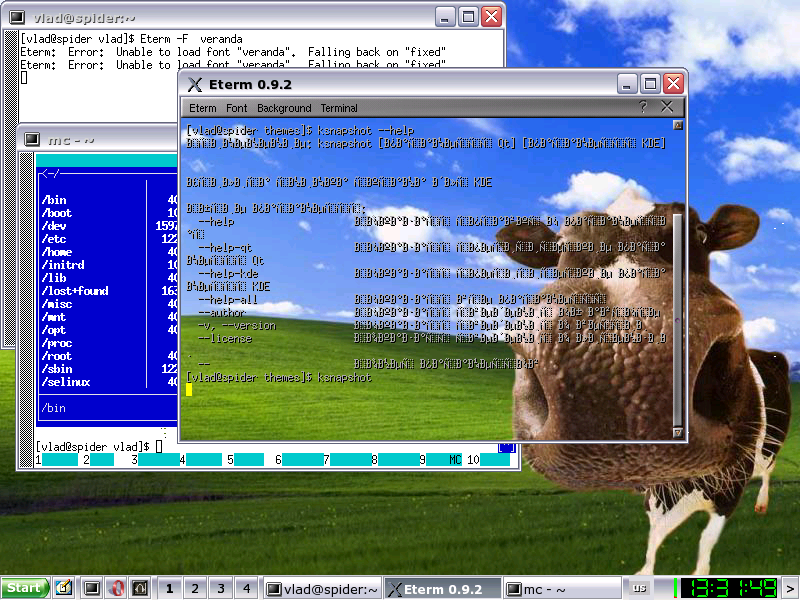Screen dimensions: 800x600
Task: Click the Eterm scrollbar down arrow
Action: 679,433
